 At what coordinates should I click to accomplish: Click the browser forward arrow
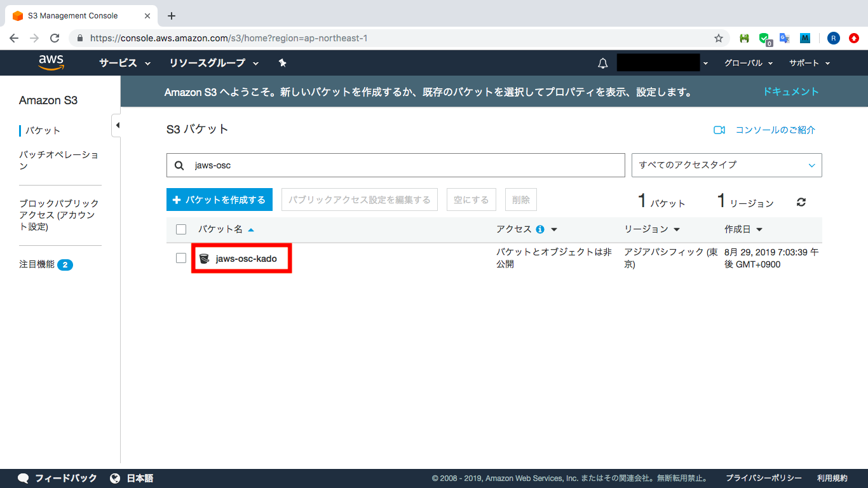[34, 38]
